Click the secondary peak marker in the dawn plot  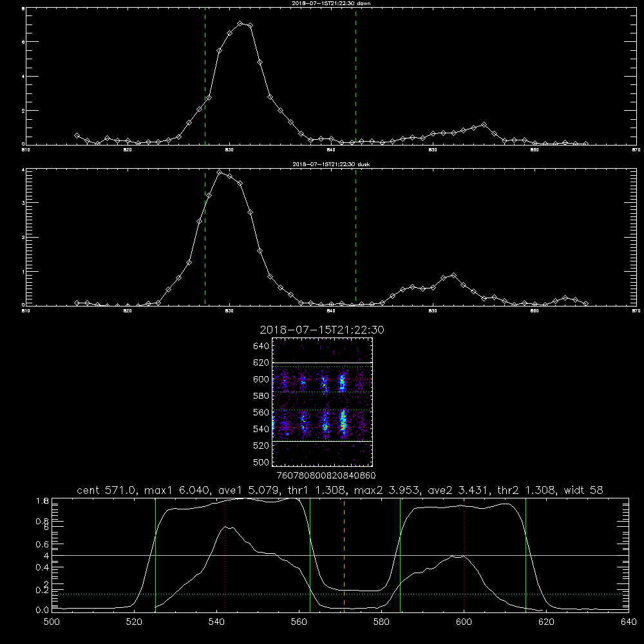coord(484,124)
